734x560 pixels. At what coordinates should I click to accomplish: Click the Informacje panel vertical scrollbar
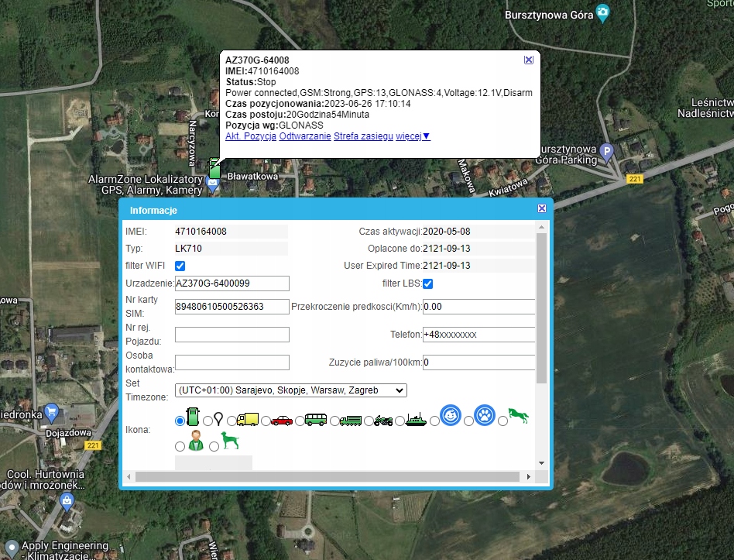pyautogui.click(x=542, y=310)
